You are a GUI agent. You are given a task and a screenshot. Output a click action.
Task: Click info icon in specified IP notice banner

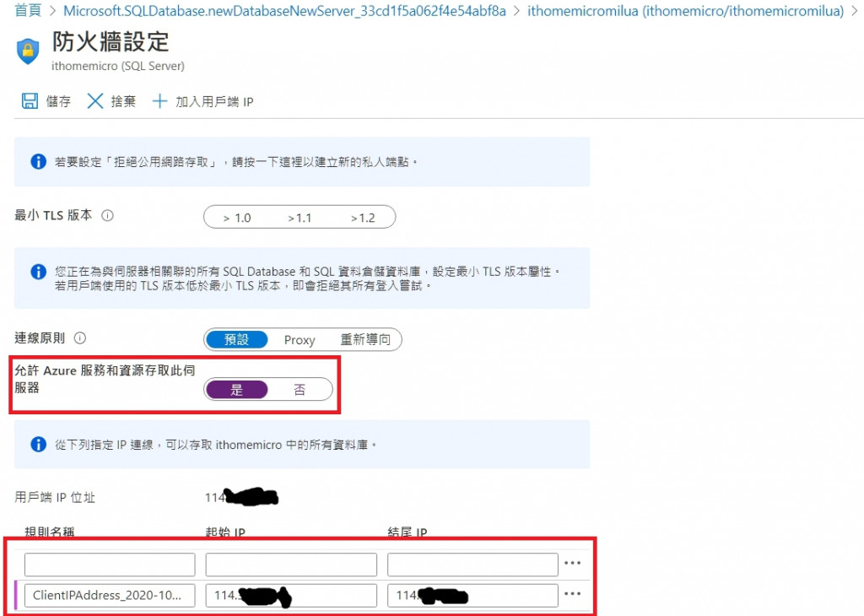tap(38, 444)
